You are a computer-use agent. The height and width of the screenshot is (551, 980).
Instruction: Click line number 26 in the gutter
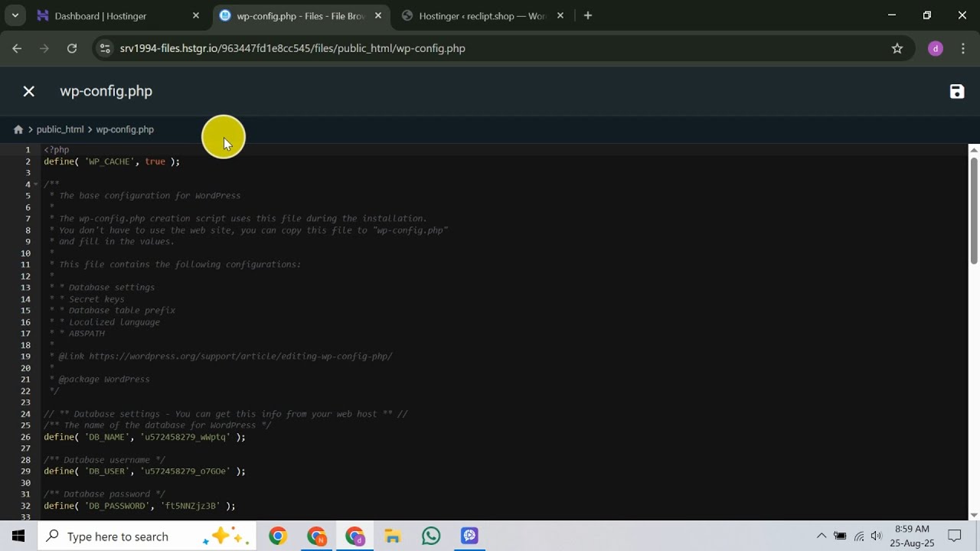pos(26,437)
